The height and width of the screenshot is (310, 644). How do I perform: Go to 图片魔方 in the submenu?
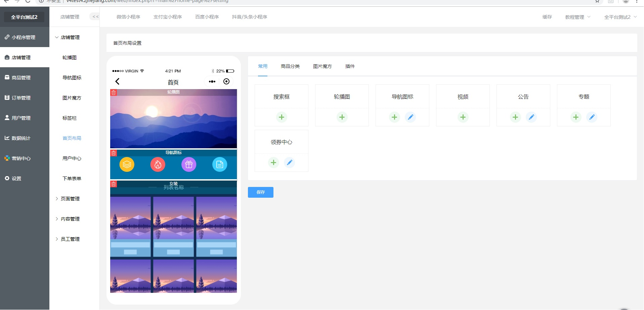(x=72, y=98)
